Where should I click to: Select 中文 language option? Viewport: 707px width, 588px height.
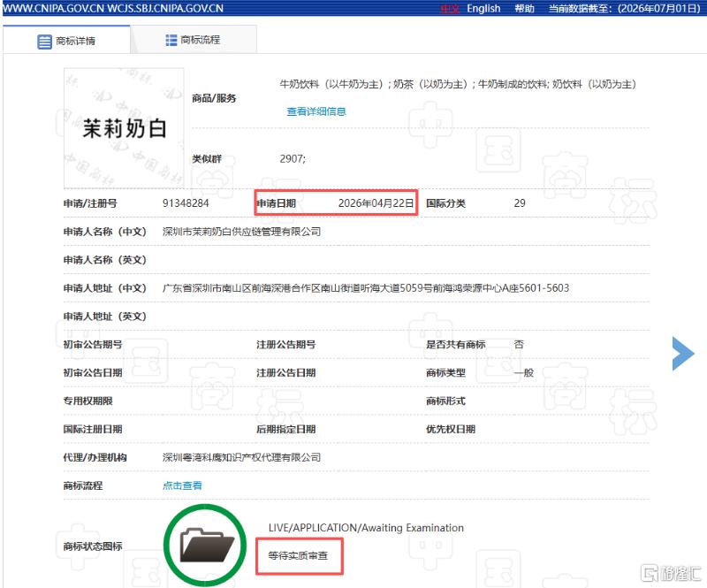click(449, 9)
